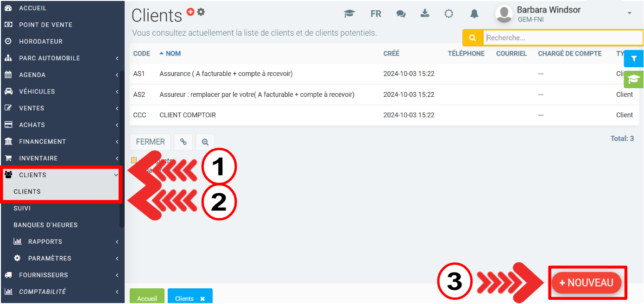644x304 pixels.
Task: Open the notifications bell icon
Action: click(x=474, y=14)
